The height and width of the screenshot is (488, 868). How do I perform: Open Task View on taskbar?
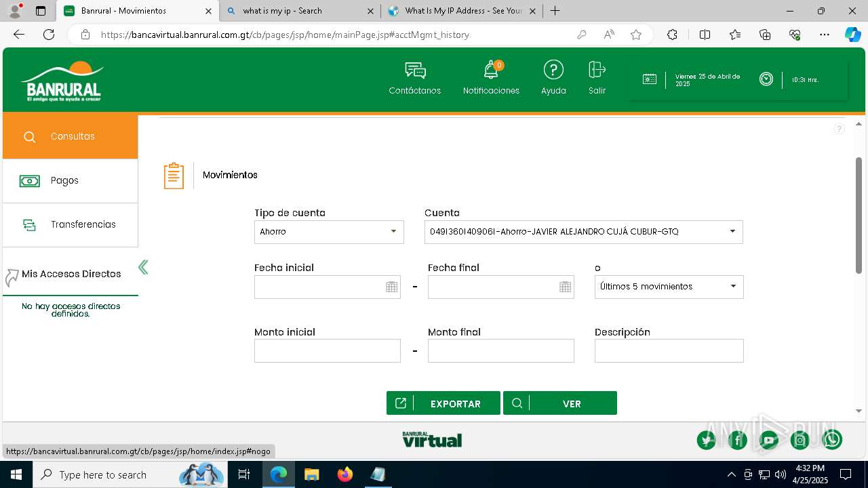pyautogui.click(x=244, y=474)
